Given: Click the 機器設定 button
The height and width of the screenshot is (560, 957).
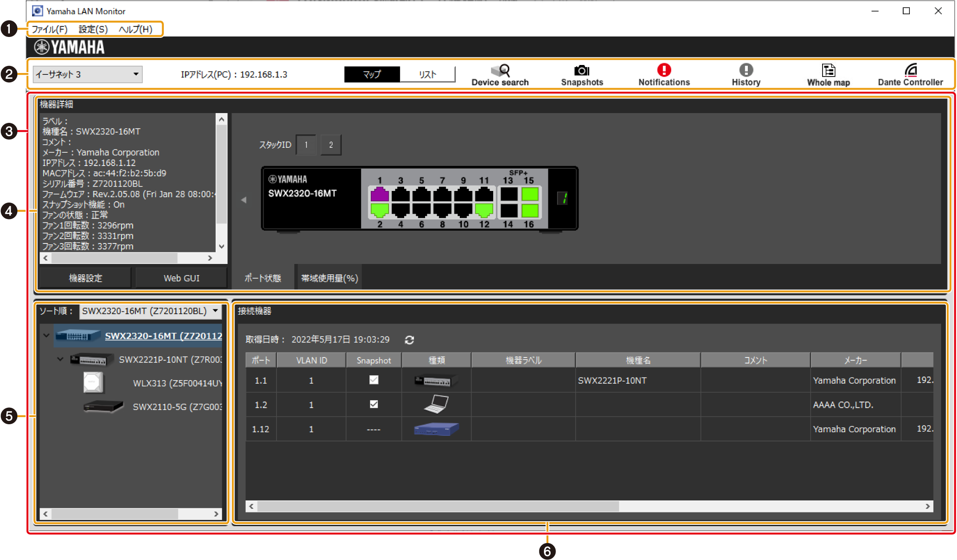Looking at the screenshot, I should [85, 278].
